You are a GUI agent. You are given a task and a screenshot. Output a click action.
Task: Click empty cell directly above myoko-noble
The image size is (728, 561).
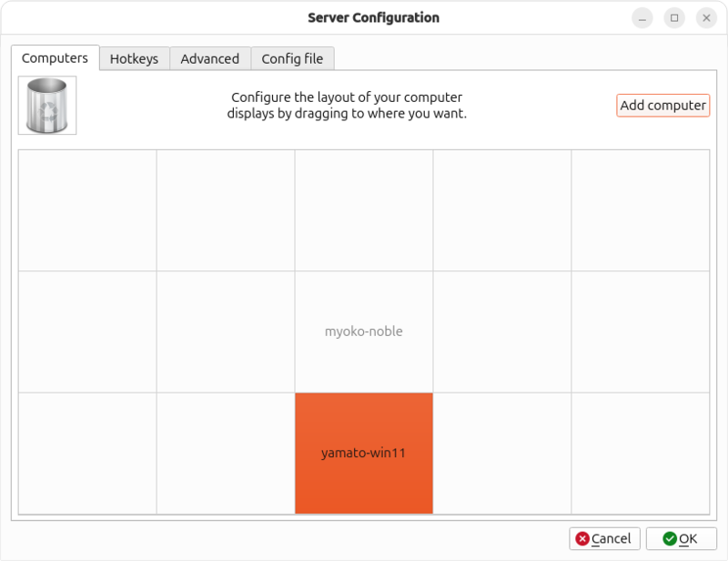(364, 210)
